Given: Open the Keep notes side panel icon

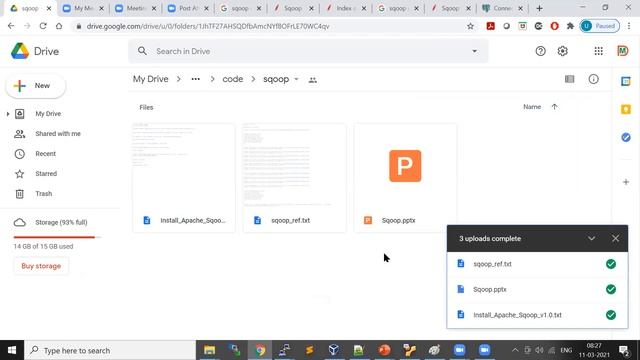Looking at the screenshot, I should 626,109.
